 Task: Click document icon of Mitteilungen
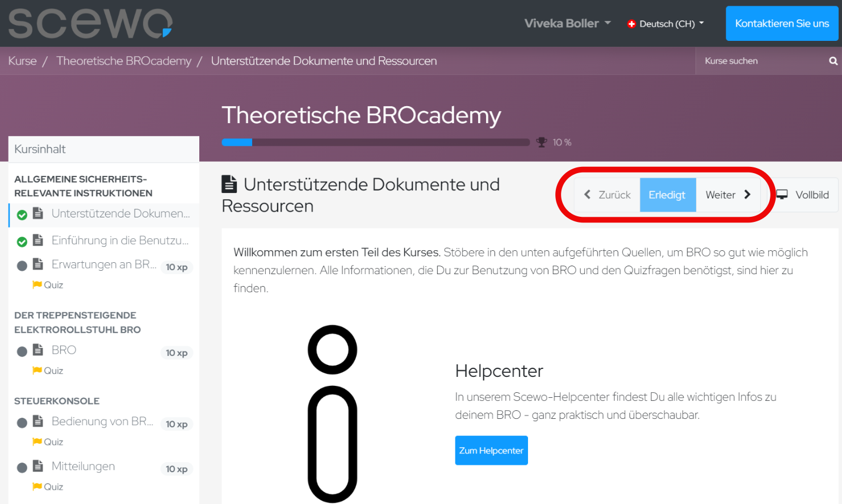38,465
